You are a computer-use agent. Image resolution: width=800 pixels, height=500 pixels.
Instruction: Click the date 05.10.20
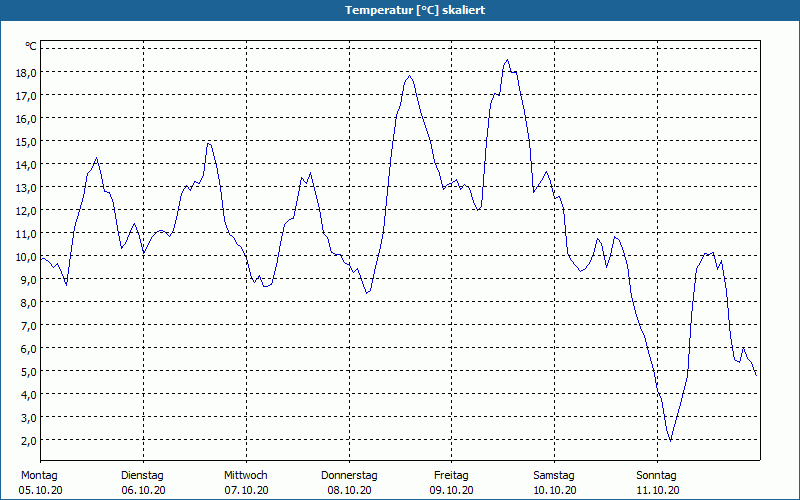40,490
